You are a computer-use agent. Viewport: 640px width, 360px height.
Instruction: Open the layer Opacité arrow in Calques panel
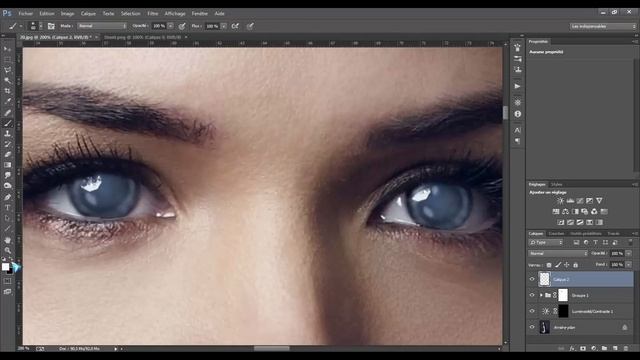coord(629,253)
